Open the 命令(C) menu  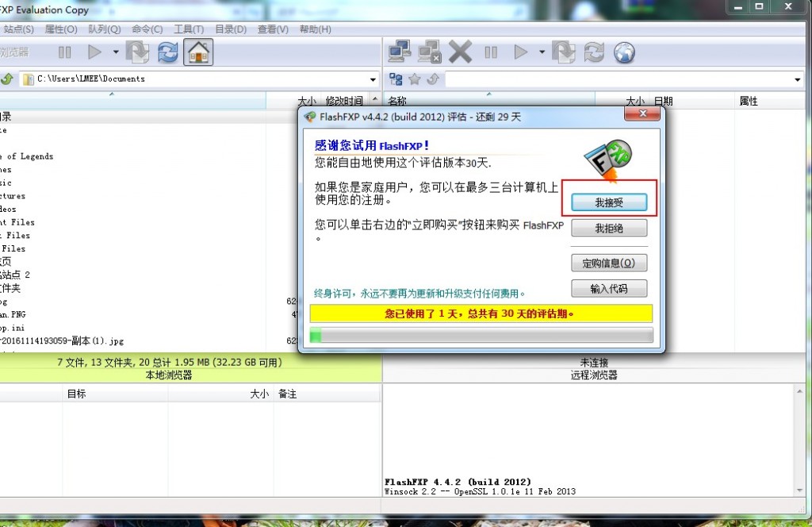(x=147, y=29)
